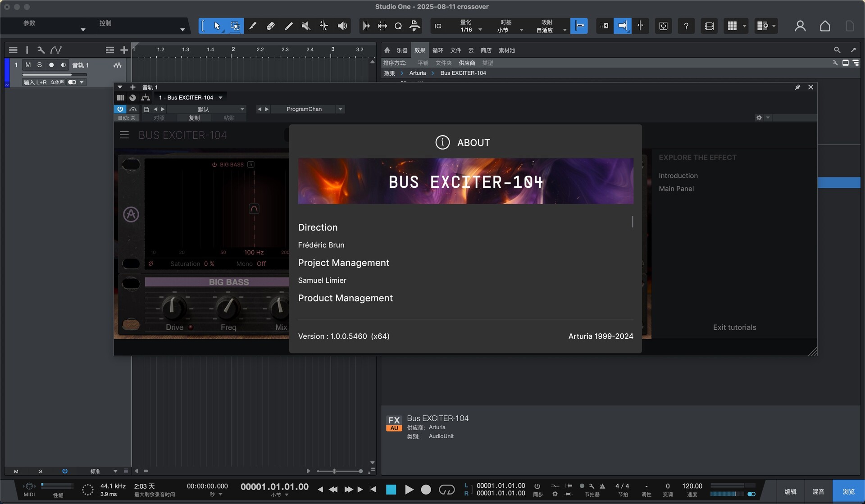Click the 复制 copy button
865x504 pixels.
tap(194, 118)
